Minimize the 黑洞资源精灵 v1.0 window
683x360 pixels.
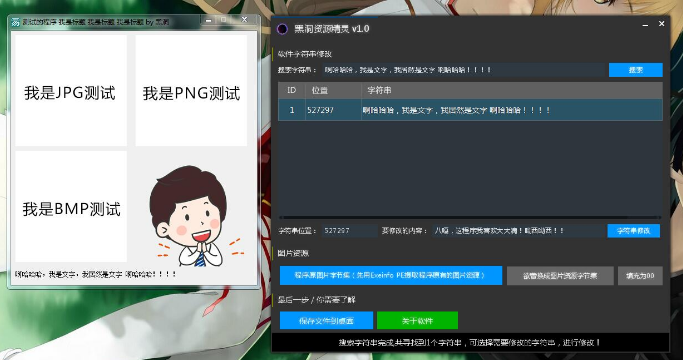coord(645,25)
